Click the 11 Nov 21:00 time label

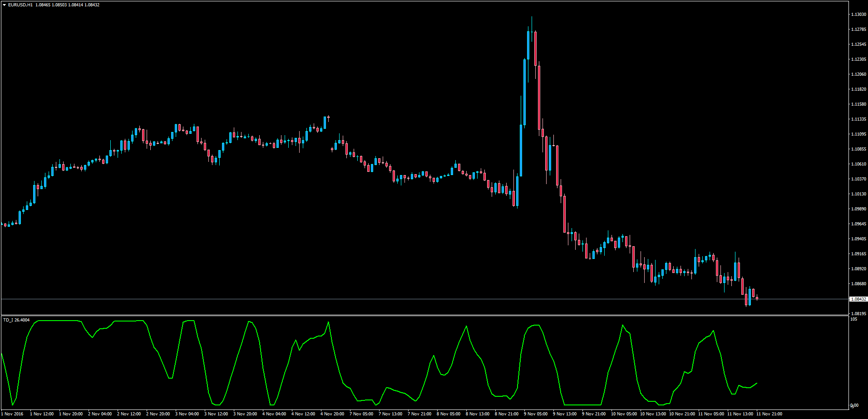coord(769,414)
